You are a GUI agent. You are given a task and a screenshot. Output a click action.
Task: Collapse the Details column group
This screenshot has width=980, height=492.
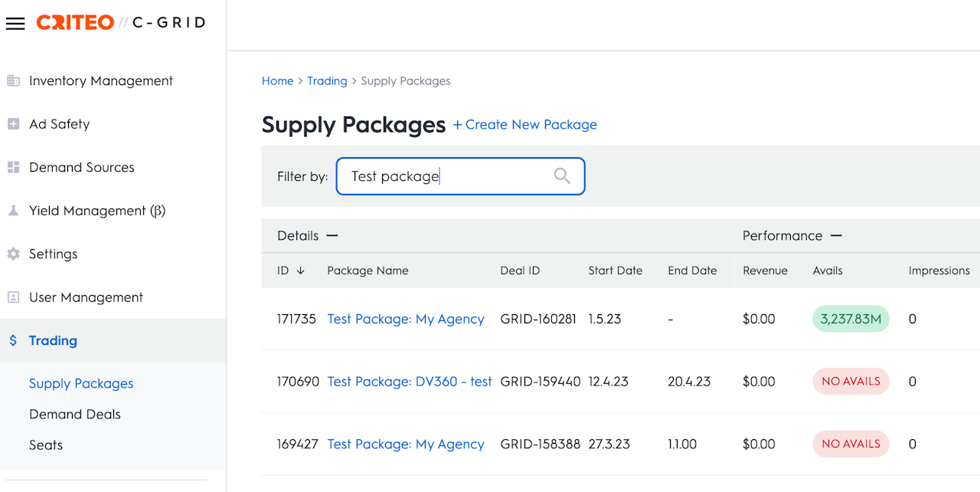[x=332, y=236]
